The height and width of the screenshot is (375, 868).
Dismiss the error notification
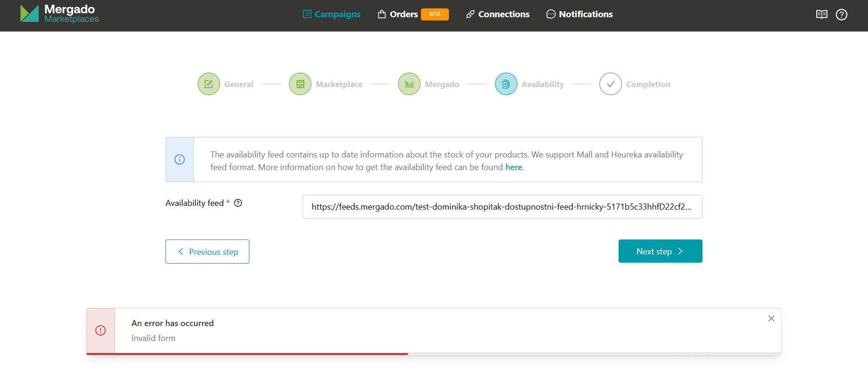point(771,319)
